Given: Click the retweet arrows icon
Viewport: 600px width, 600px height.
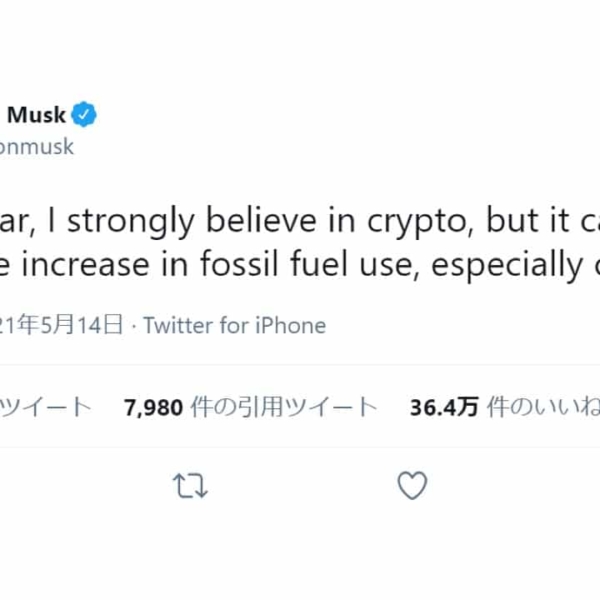Looking at the screenshot, I should tap(190, 486).
